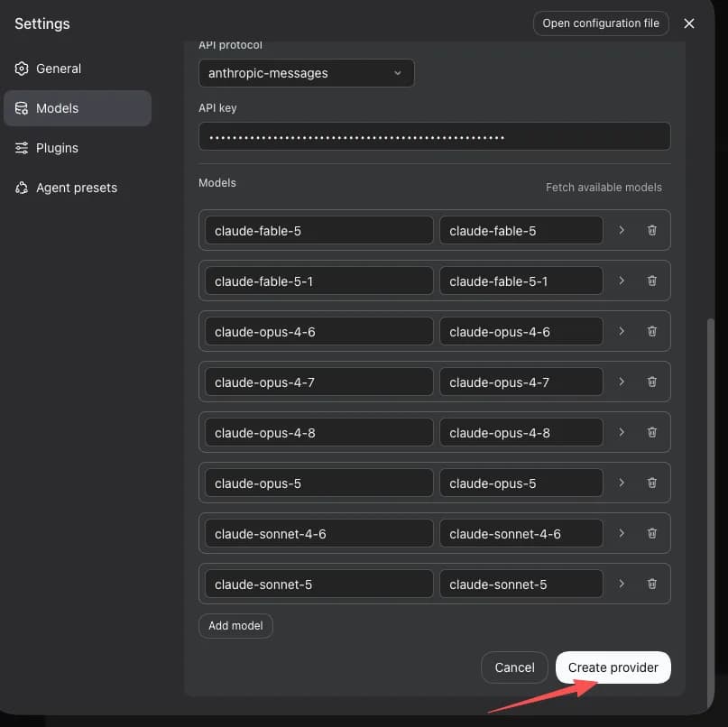Edit the right claude-opus-4-7 name field
This screenshot has width=728, height=727.
[x=521, y=382]
